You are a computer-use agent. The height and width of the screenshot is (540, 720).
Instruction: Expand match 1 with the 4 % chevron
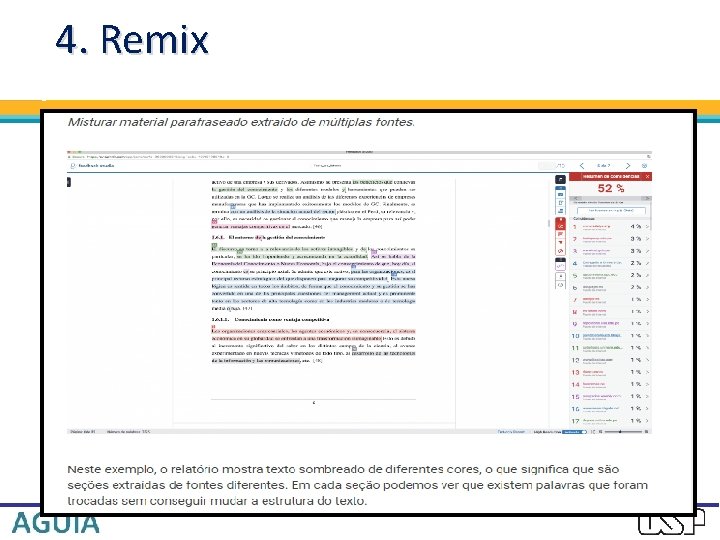coord(647,227)
